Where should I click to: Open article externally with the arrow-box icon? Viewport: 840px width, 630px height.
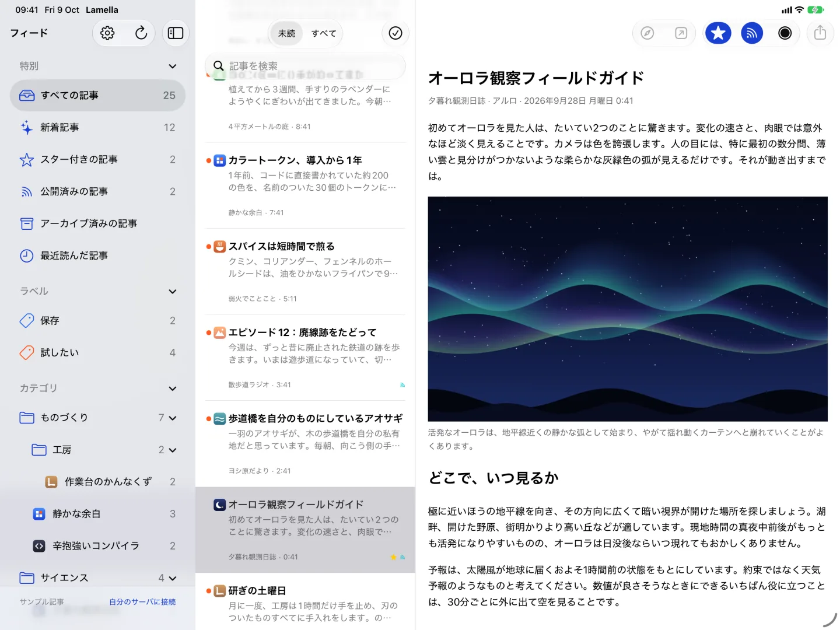click(681, 33)
